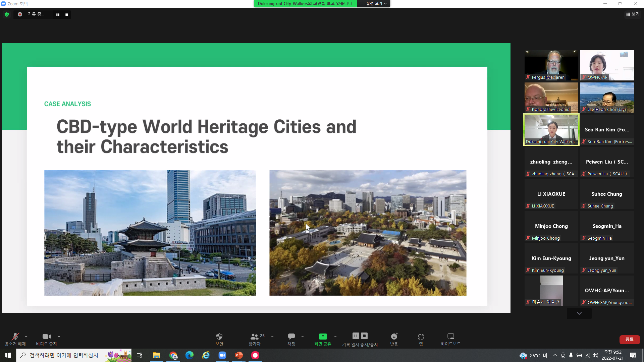Open the Whiteboard icon
The image size is (644, 362).
pos(450,337)
